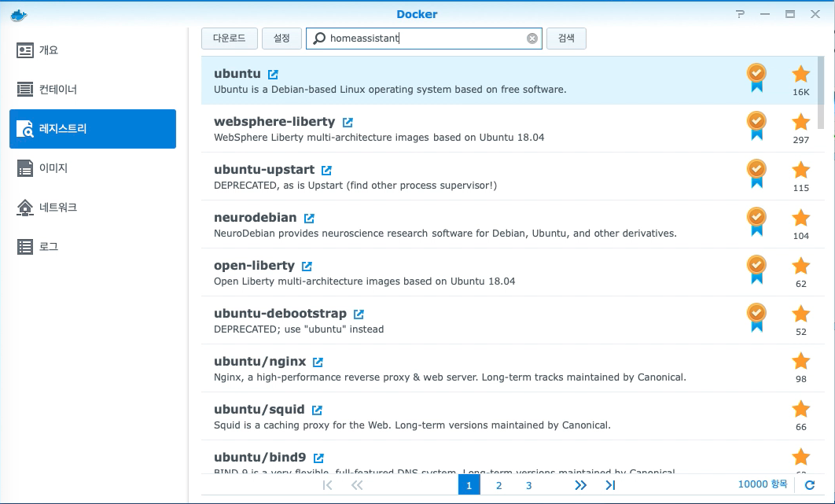Screen dimensions: 835x504
Task: Open external link icon beside ubuntu/squid
Action: coord(317,410)
